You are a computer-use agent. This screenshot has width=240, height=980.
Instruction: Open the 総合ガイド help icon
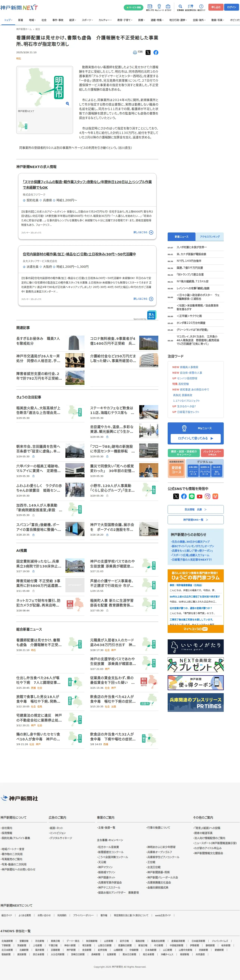point(201,7)
